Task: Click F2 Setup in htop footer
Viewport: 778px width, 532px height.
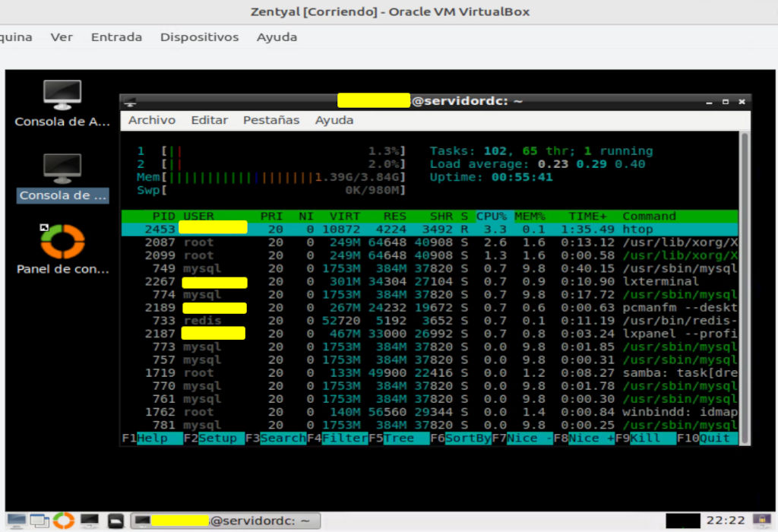Action: (x=214, y=439)
